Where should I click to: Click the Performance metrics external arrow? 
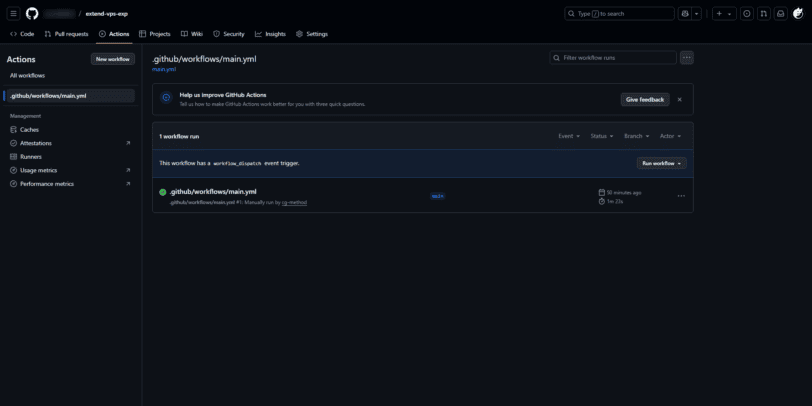coord(128,183)
